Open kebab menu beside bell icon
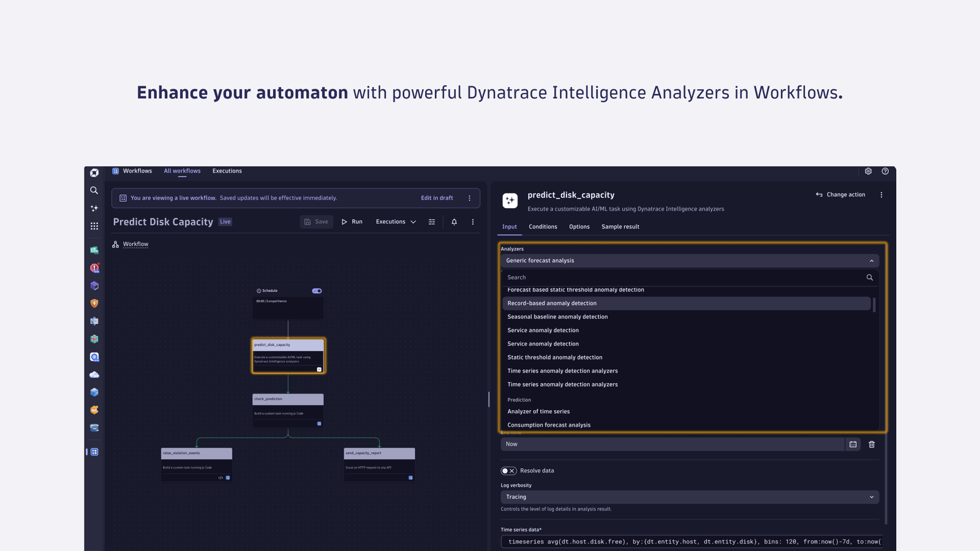This screenshot has width=980, height=551. pos(473,222)
